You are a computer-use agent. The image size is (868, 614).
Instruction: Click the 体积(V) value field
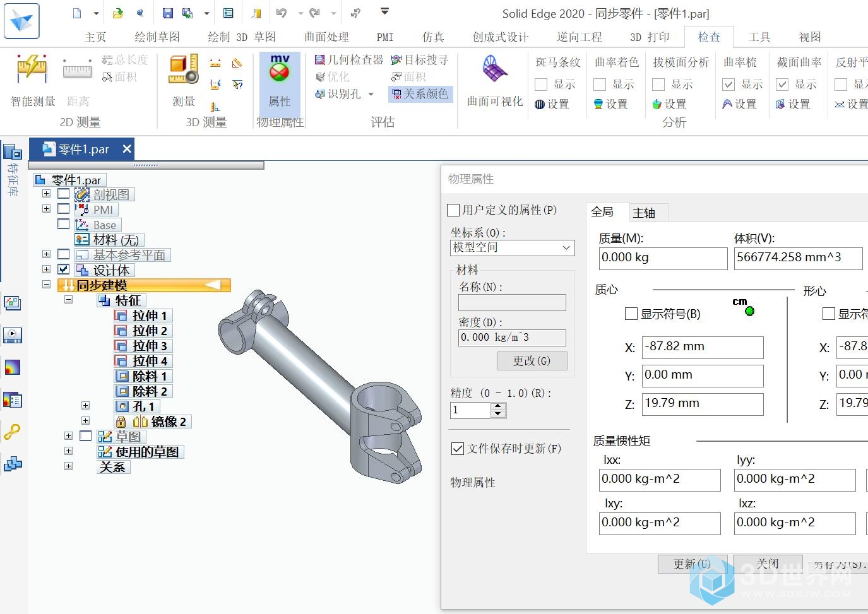pos(798,258)
